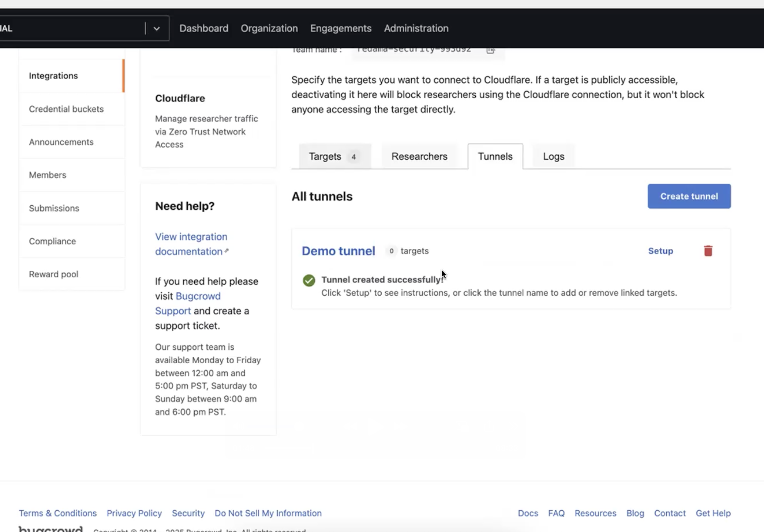Copy team name with clipboard icon
This screenshot has width=764, height=532.
[x=491, y=50]
